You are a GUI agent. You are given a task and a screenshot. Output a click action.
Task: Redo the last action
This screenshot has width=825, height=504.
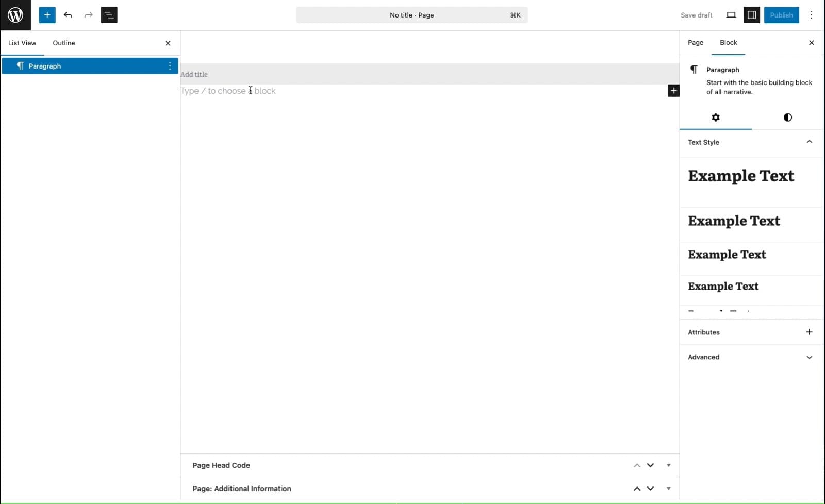(88, 15)
